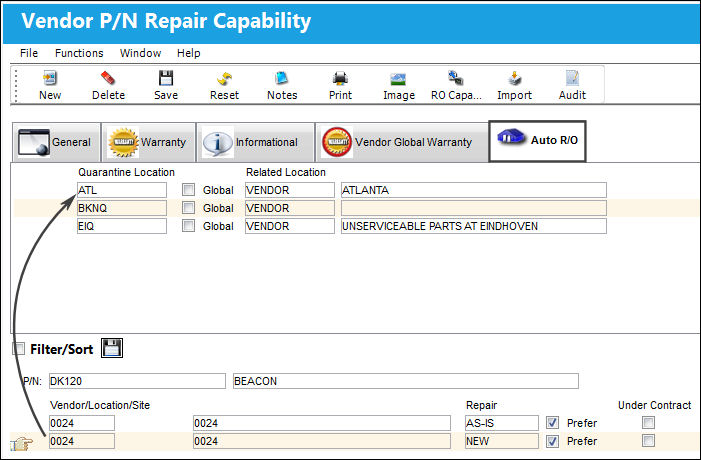Click the Image toolbar icon

click(x=398, y=80)
